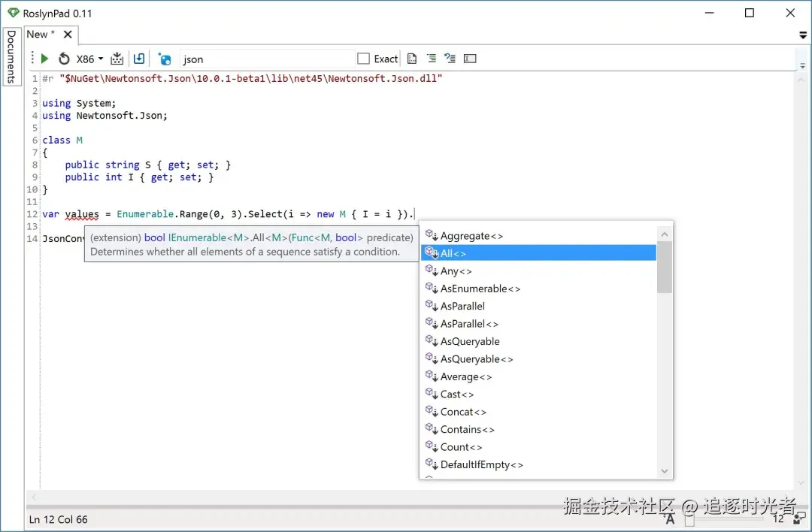Click class name M on line 6
This screenshot has width=812, height=532.
click(79, 141)
